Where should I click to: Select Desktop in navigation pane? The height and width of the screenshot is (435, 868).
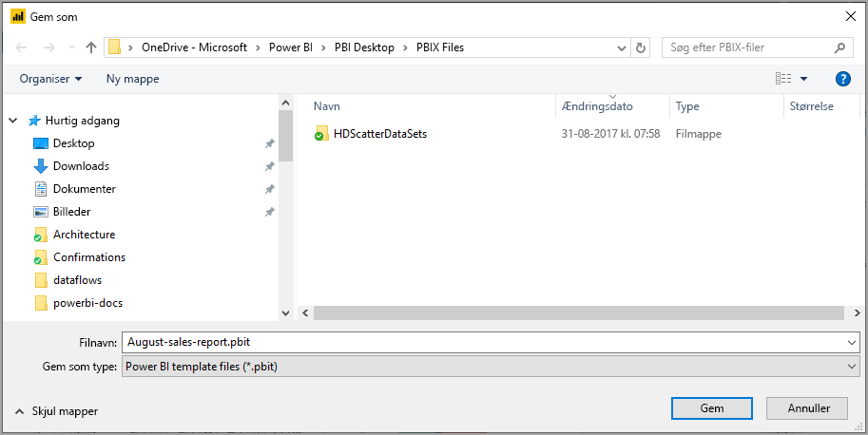click(x=73, y=143)
